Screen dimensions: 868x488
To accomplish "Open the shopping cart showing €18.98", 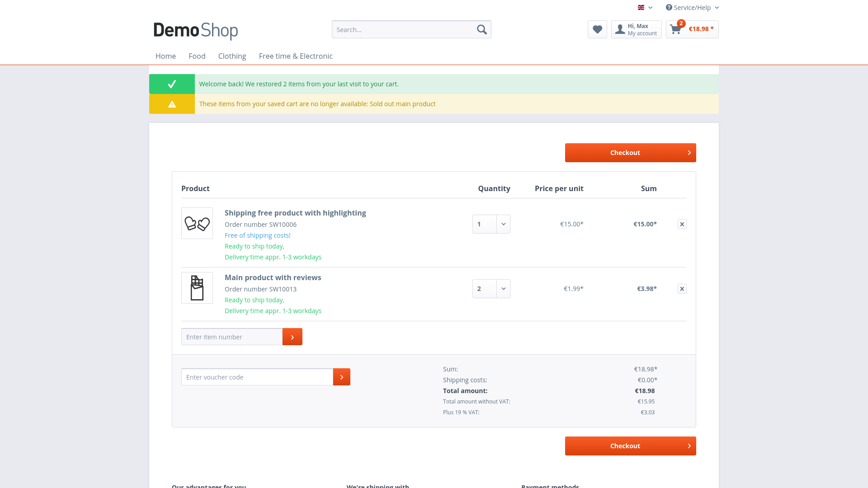I will 692,29.
